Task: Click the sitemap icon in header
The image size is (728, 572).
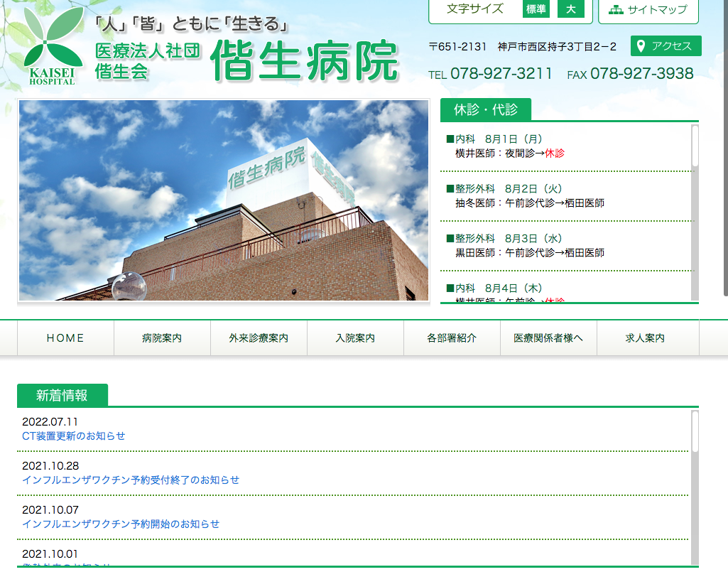Action: [616, 10]
